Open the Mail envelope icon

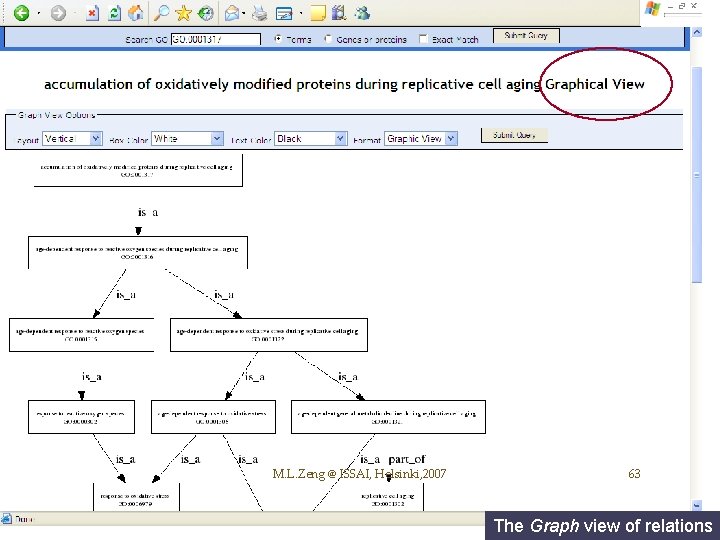pos(233,14)
